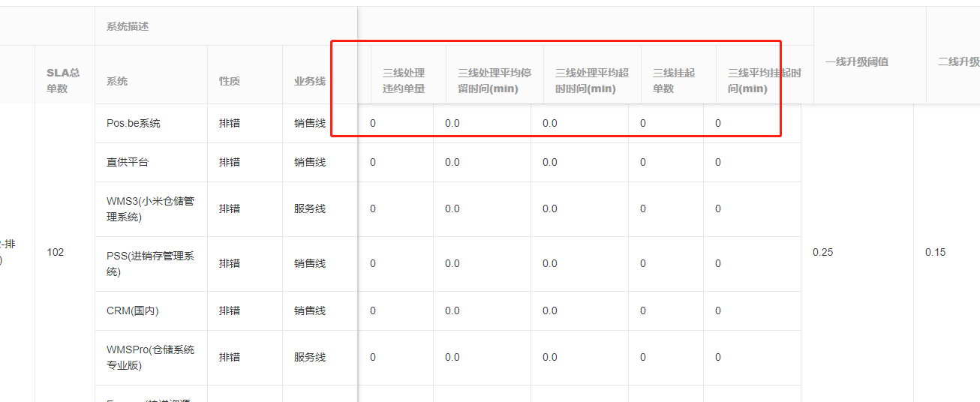Click 三线平均挂起时间 value in WMSPro row

click(x=718, y=358)
